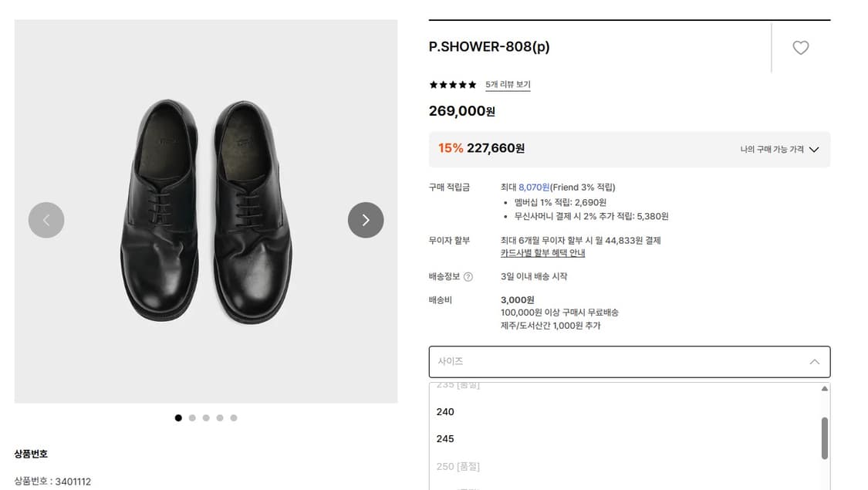Screen dimensions: 868x490
Task: Expand 나의 구매 가능 가격 chevron
Action: (x=814, y=150)
